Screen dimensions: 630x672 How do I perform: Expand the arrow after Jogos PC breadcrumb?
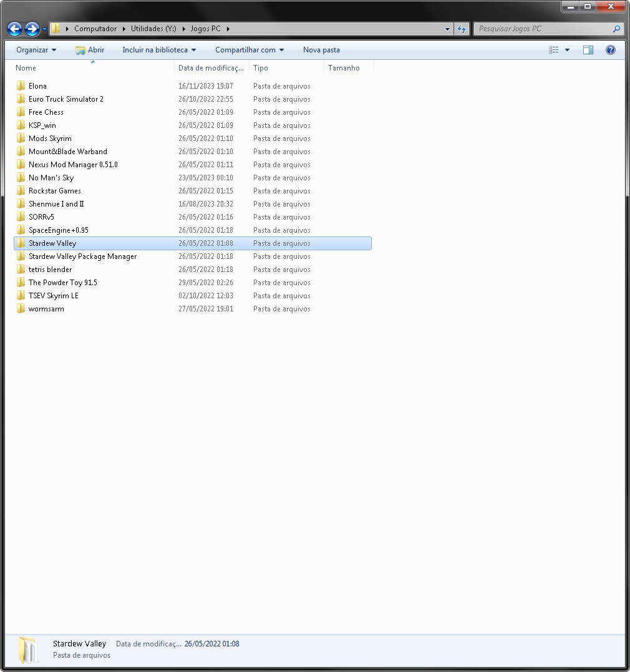coord(228,29)
